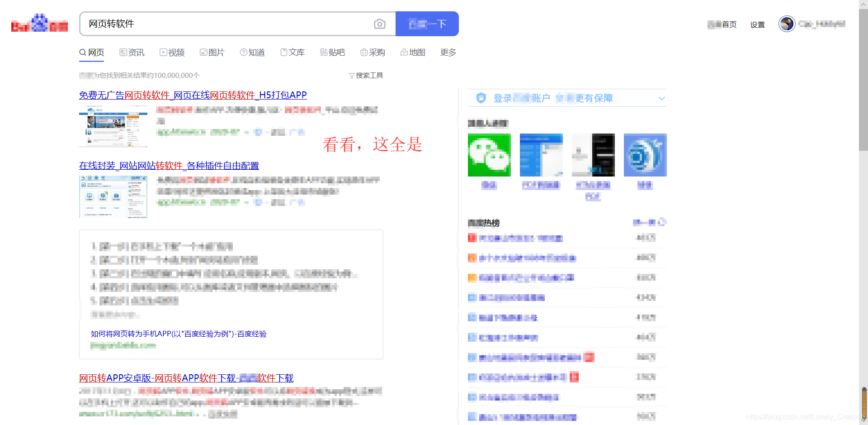Open the blue circular app icon

(x=645, y=155)
